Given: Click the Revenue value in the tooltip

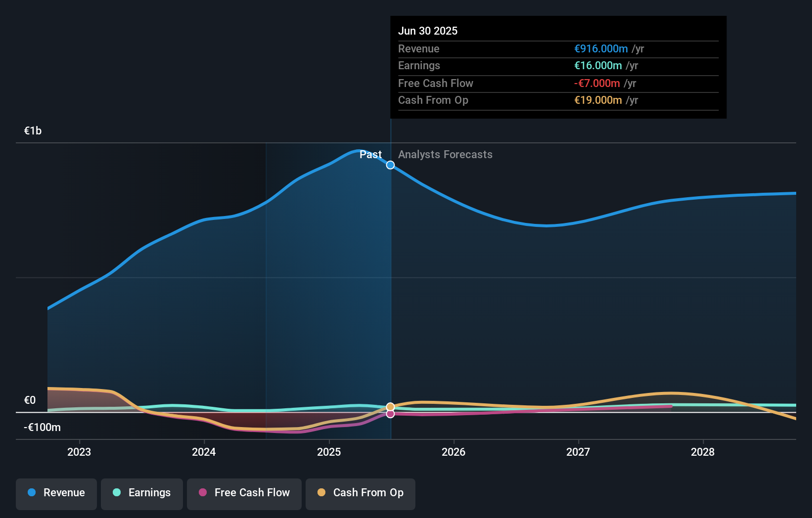Looking at the screenshot, I should coord(601,49).
